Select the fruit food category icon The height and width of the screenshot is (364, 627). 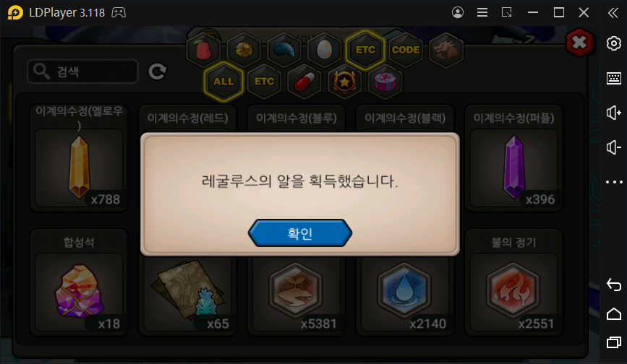point(203,50)
